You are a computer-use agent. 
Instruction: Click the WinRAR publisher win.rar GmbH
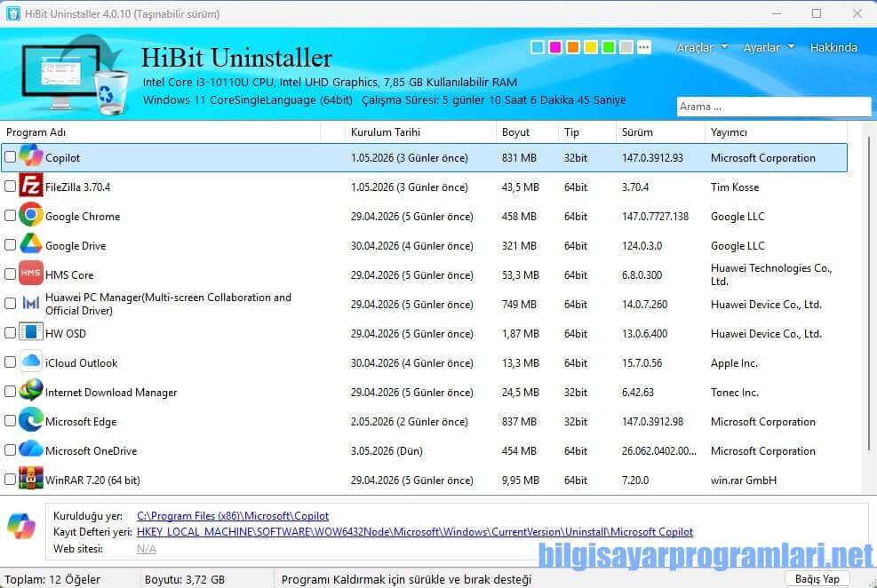pos(744,481)
